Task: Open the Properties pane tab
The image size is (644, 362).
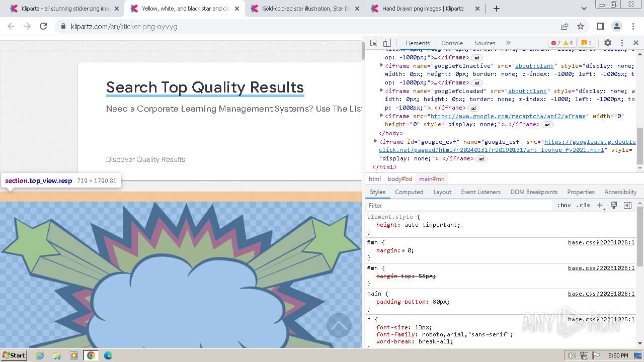Action: click(581, 192)
